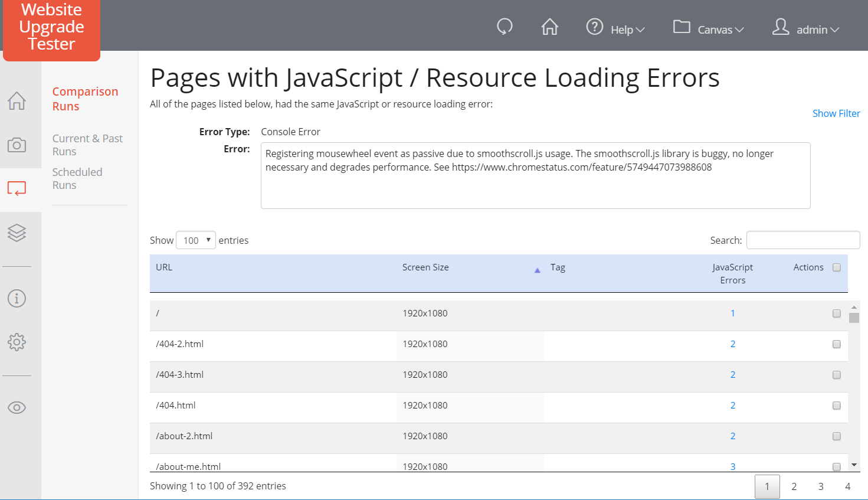Check the box for /about-me.html row
Viewport: 868px width, 500px height.
tap(836, 467)
